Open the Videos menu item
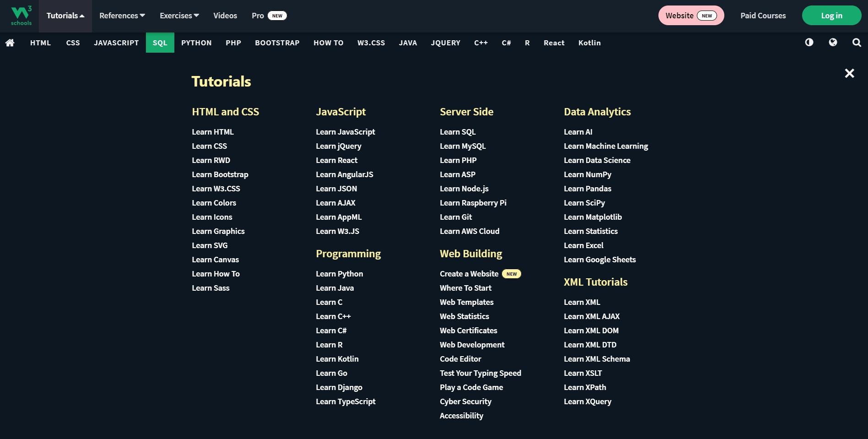Screen dimensions: 868x439 click(225, 16)
